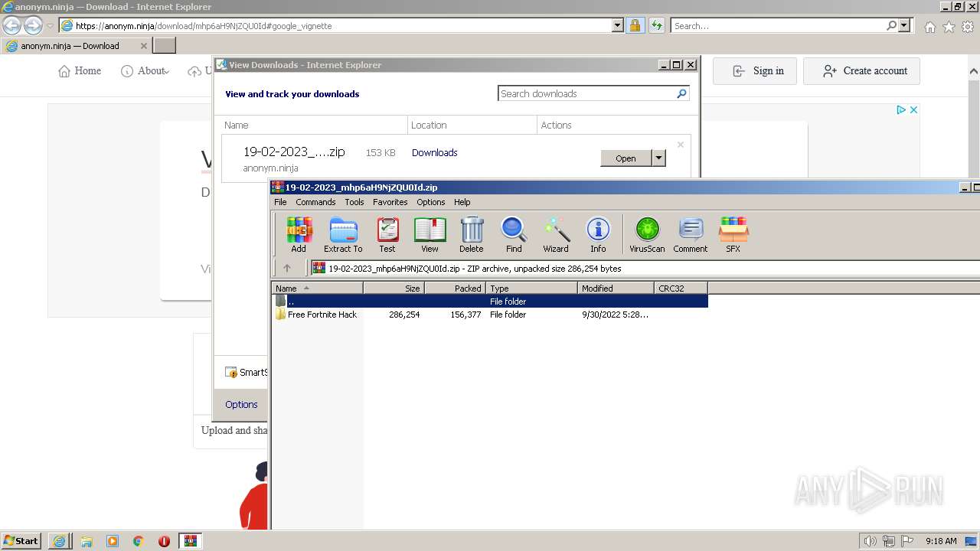This screenshot has width=980, height=551.
Task: Open the recent pages dropdown arrow
Action: pos(50,25)
